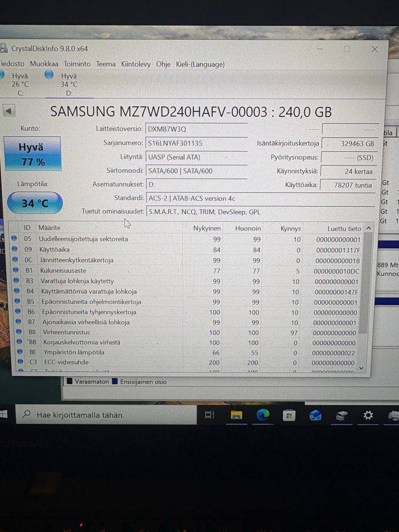Click the status dot for attribute B7
The height and width of the screenshot is (532, 399).
pos(18,321)
